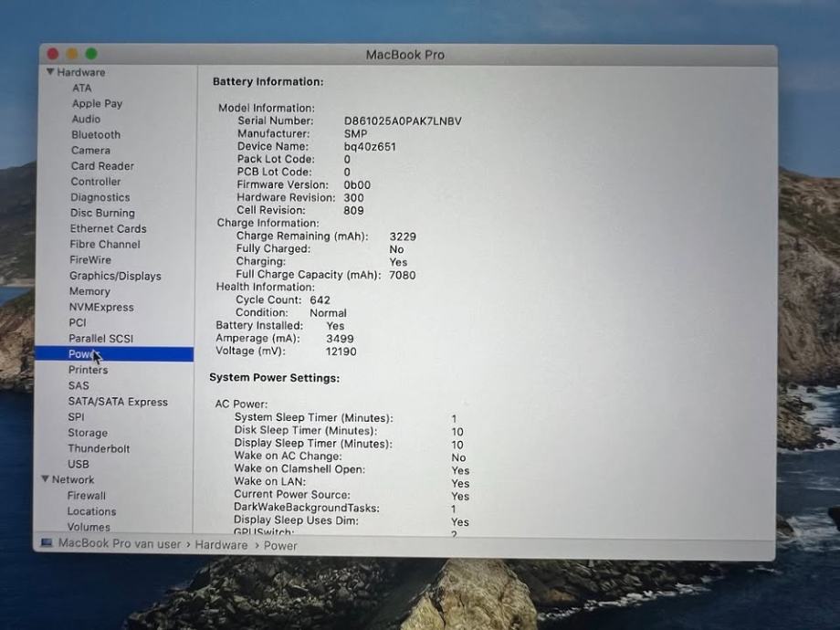Click the Hardware section header
The image size is (840, 630).
(81, 72)
